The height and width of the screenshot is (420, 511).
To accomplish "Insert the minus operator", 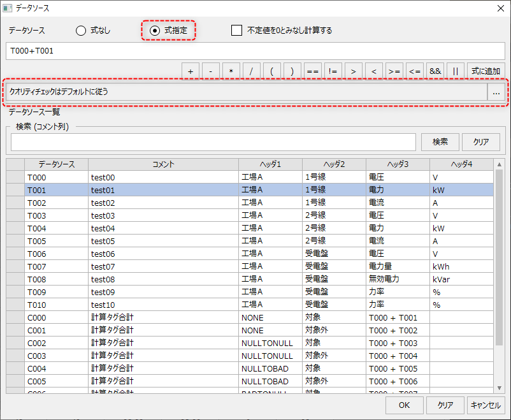I will [211, 71].
